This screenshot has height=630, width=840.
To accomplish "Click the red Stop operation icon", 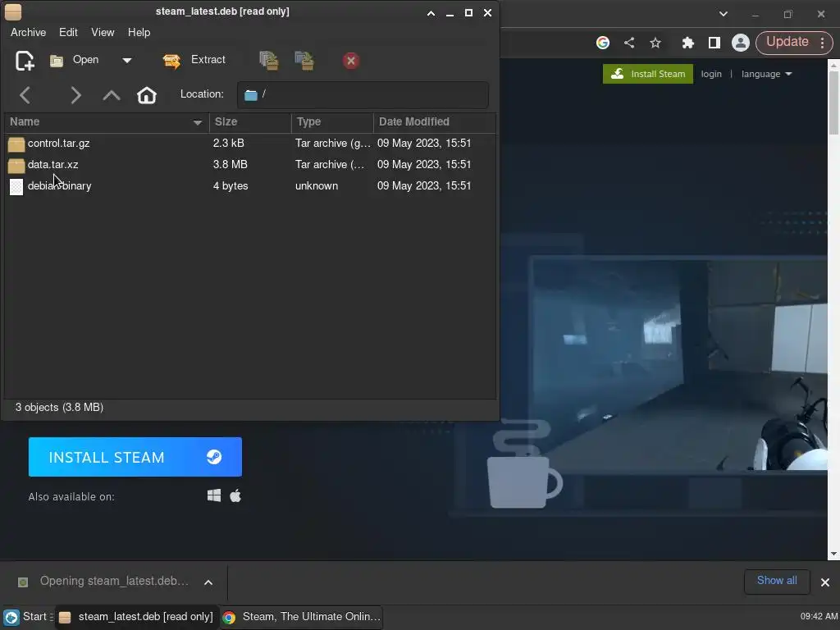I will [351, 61].
